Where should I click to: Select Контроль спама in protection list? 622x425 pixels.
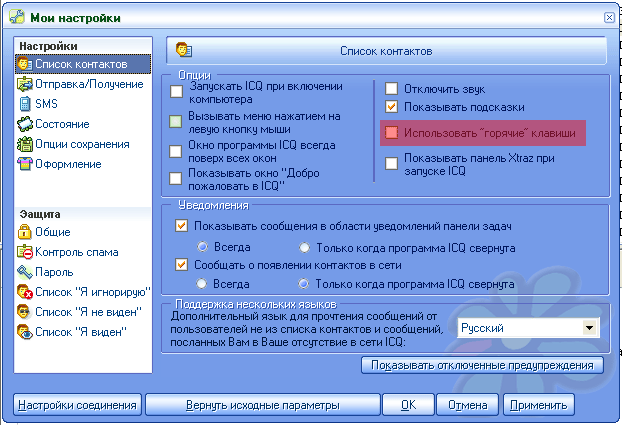68,252
